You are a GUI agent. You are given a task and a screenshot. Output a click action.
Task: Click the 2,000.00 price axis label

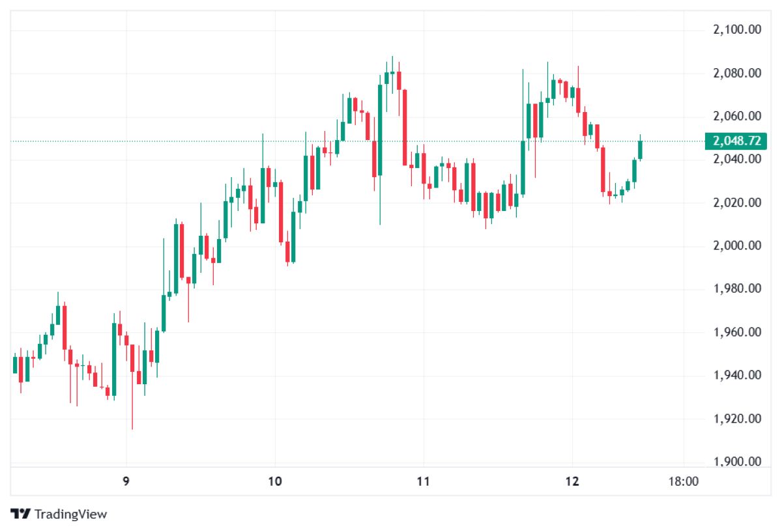[738, 246]
